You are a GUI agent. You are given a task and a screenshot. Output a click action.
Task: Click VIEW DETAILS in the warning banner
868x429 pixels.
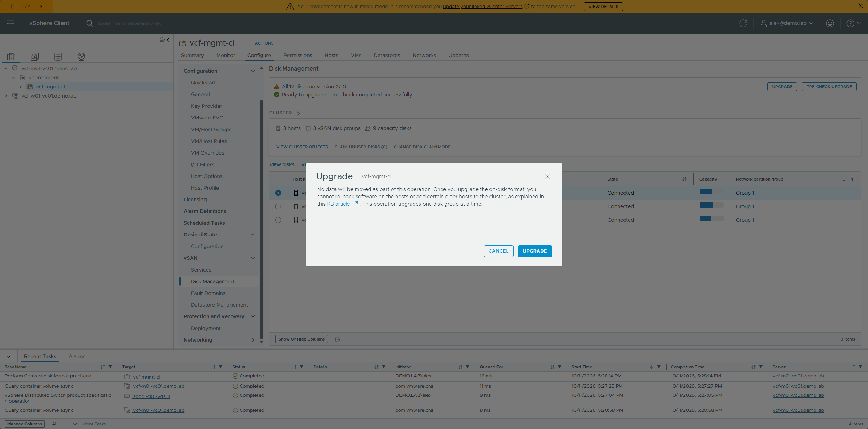(x=603, y=7)
